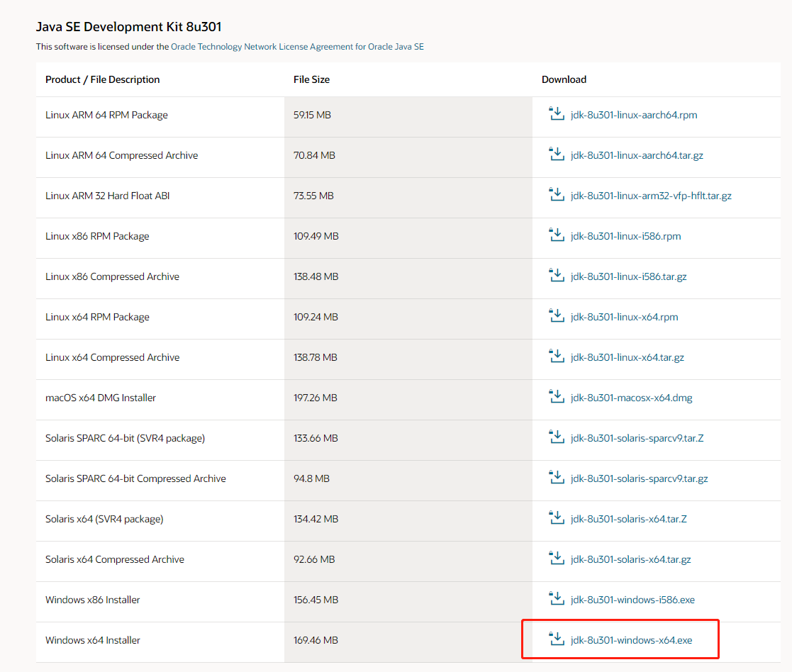Select the 94.8 MB file size

[x=312, y=478]
